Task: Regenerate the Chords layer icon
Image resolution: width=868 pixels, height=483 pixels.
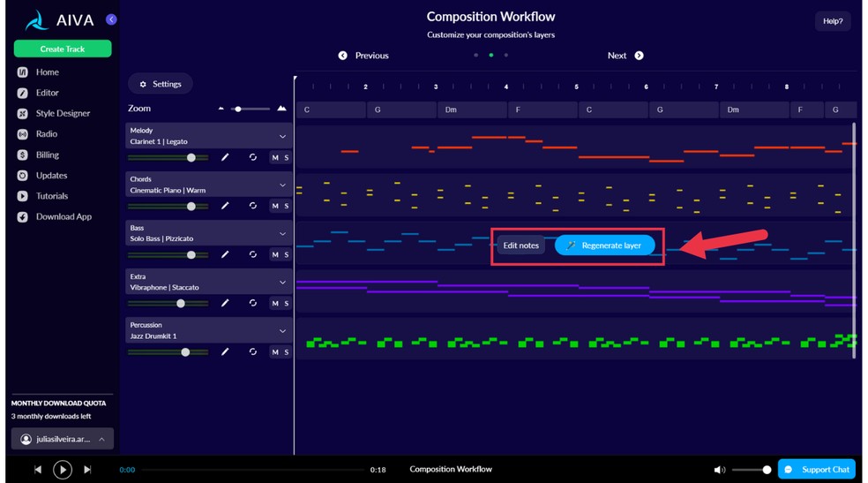Action: (x=253, y=206)
